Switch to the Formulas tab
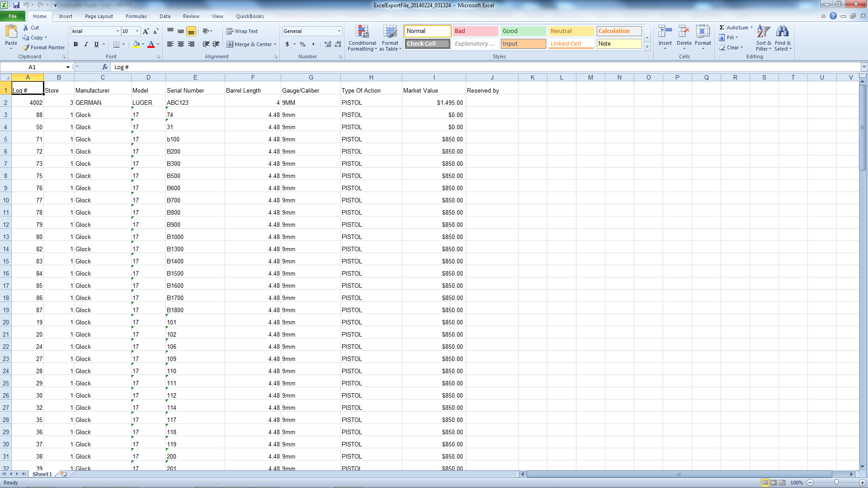The width and height of the screenshot is (868, 488). coord(136,16)
